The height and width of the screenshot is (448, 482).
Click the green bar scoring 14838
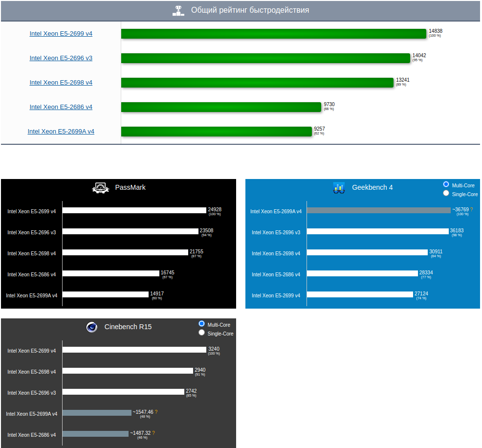coord(274,34)
